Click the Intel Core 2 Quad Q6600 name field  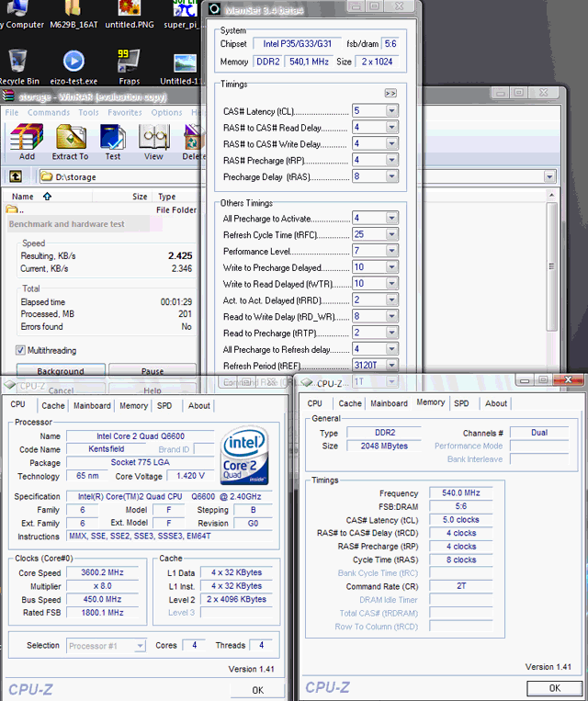pyautogui.click(x=141, y=435)
